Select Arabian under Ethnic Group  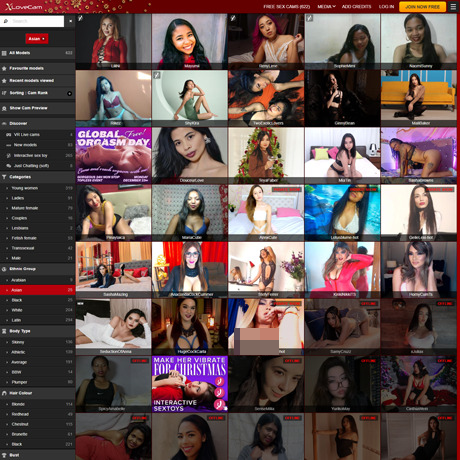[x=37, y=280]
